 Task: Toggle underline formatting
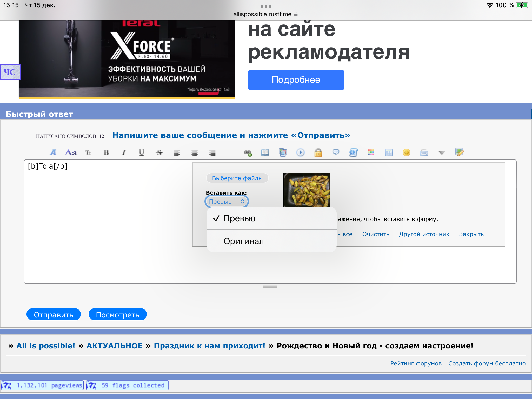(x=142, y=152)
